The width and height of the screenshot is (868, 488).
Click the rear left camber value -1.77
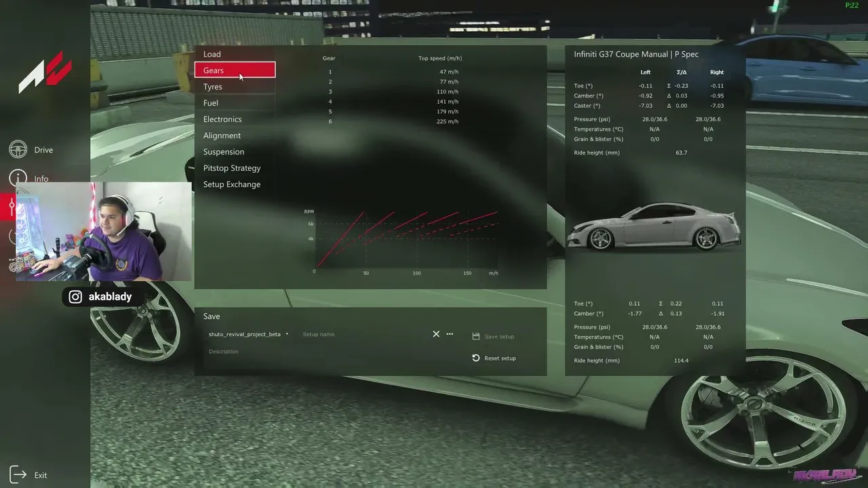[x=635, y=314]
